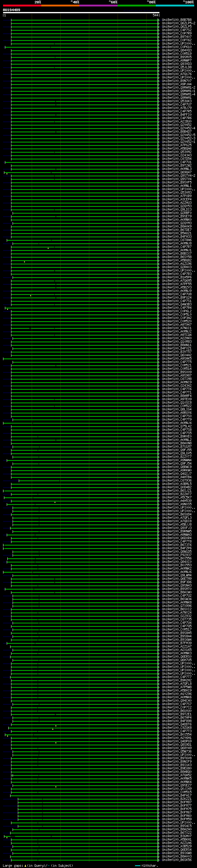Select hit label UniRef100_Q2V452-4
The image size is (197, 868).
tap(179, 128)
